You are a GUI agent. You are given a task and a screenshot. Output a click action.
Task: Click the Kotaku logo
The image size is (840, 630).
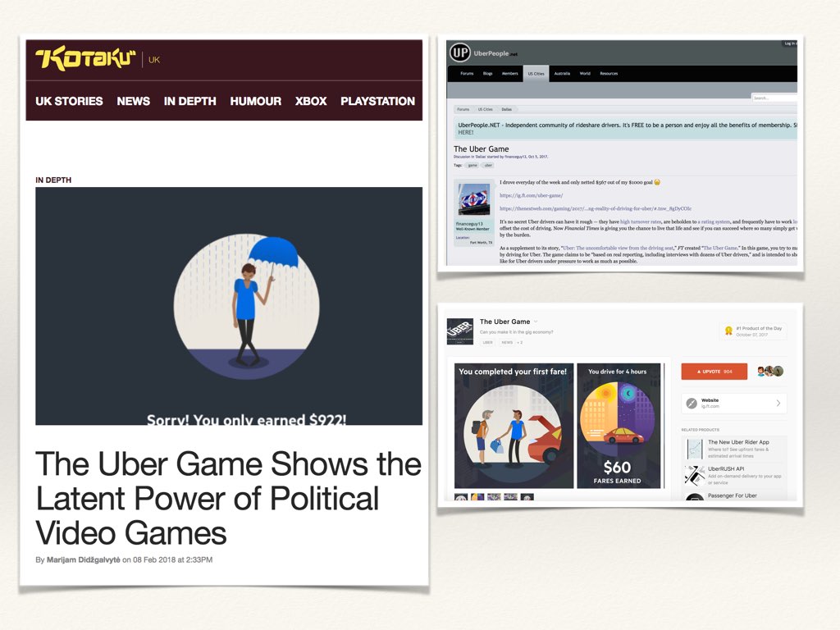(x=85, y=59)
